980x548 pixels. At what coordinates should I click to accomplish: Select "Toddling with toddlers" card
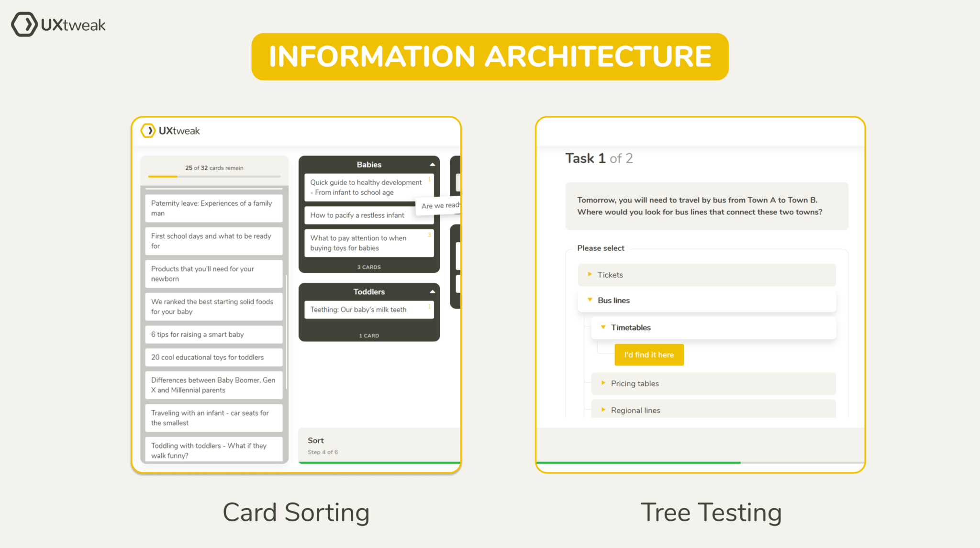point(214,450)
